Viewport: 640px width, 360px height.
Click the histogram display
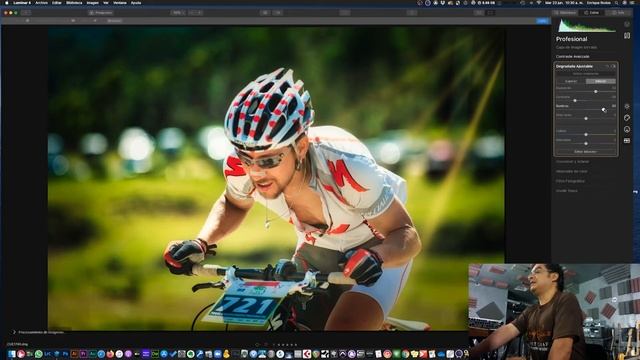point(587,26)
